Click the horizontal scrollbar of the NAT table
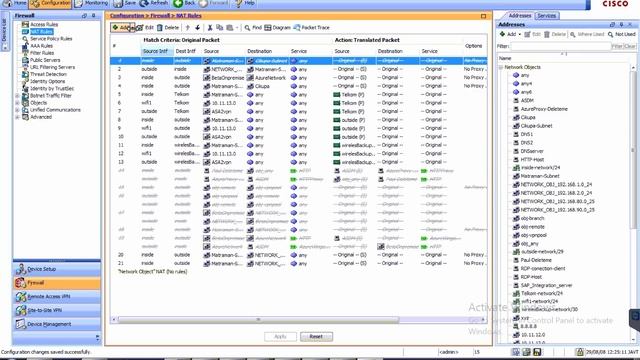Screen dimensions: 640x360 click(x=258, y=320)
